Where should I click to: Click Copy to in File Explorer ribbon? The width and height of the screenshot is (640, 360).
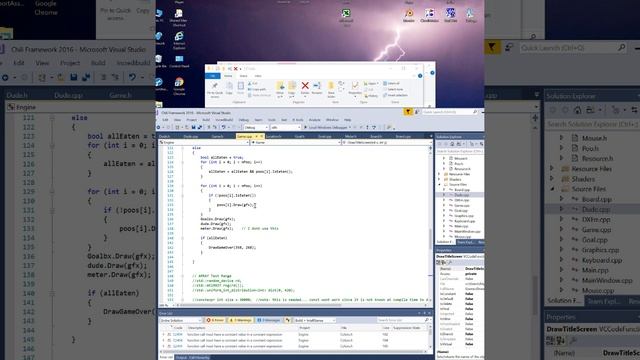coord(292,89)
